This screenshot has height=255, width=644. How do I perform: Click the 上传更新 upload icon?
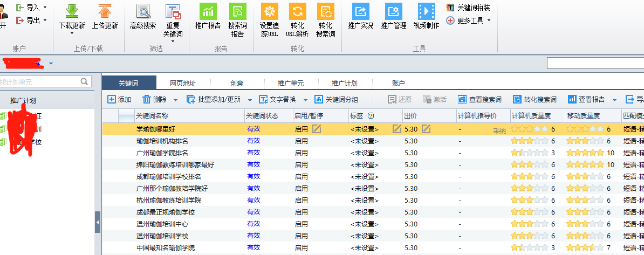click(x=105, y=11)
